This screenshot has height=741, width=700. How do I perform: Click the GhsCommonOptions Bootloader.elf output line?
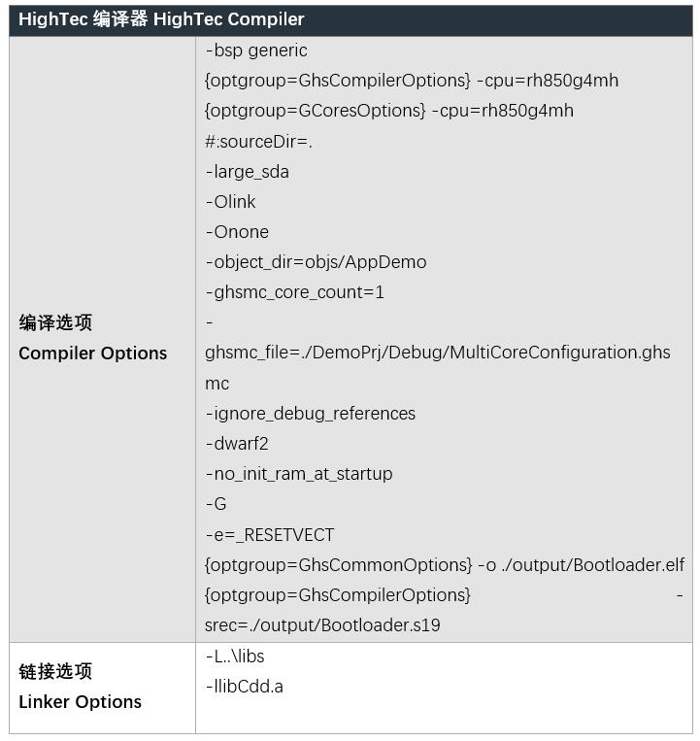tap(445, 565)
